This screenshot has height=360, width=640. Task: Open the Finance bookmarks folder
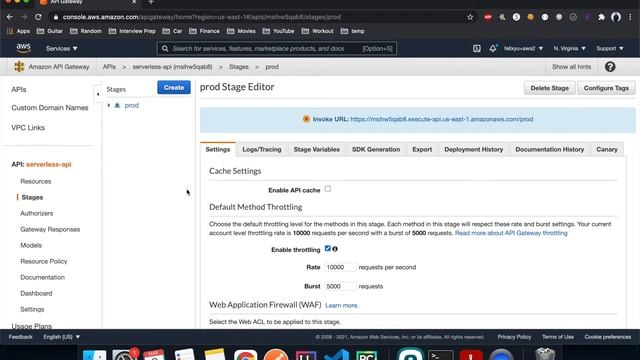click(204, 31)
